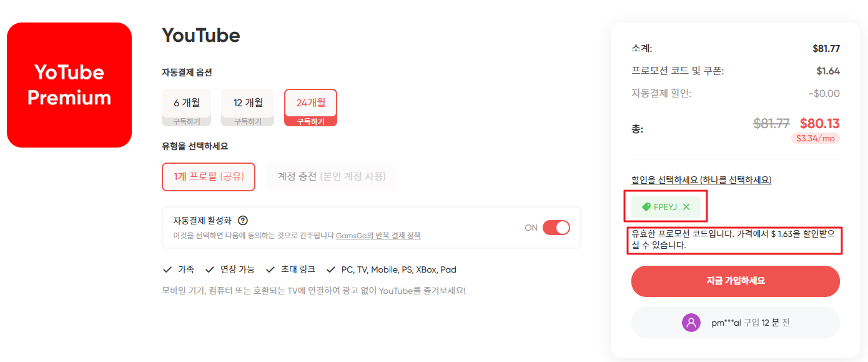Select the 1개 프로필 (공유) type

pyautogui.click(x=209, y=177)
